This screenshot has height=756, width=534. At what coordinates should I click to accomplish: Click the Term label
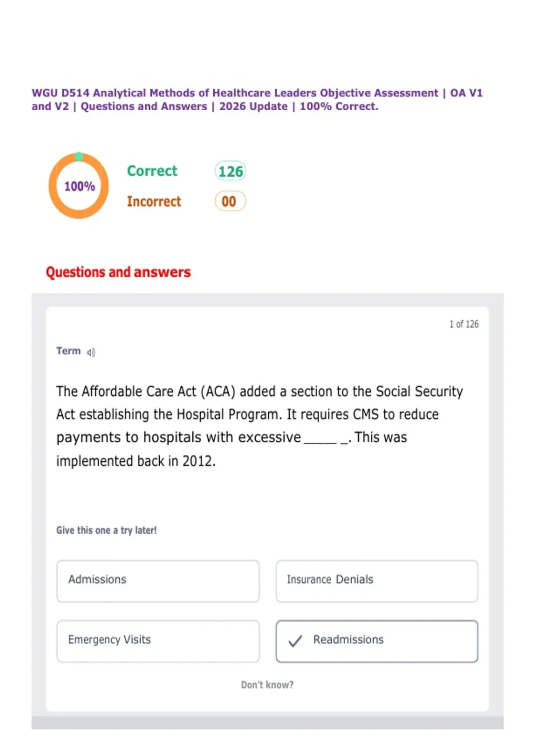point(68,351)
